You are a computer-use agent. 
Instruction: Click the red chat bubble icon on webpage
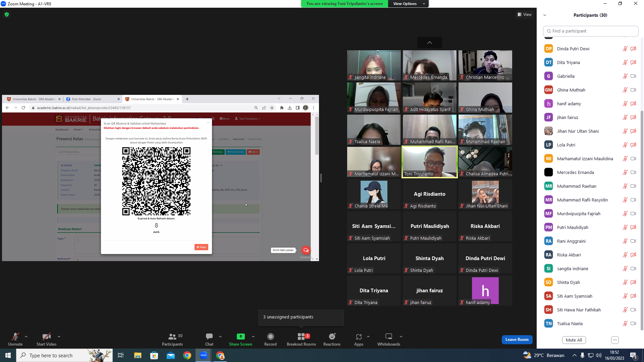click(x=306, y=250)
